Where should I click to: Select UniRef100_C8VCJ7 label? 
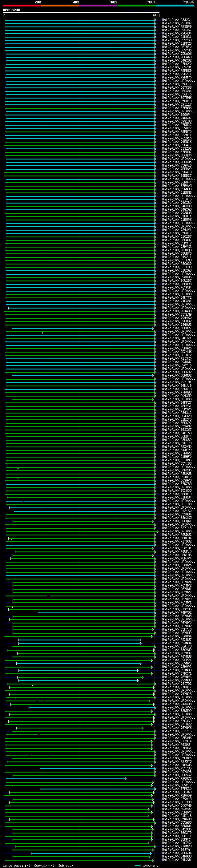click(176, 785)
